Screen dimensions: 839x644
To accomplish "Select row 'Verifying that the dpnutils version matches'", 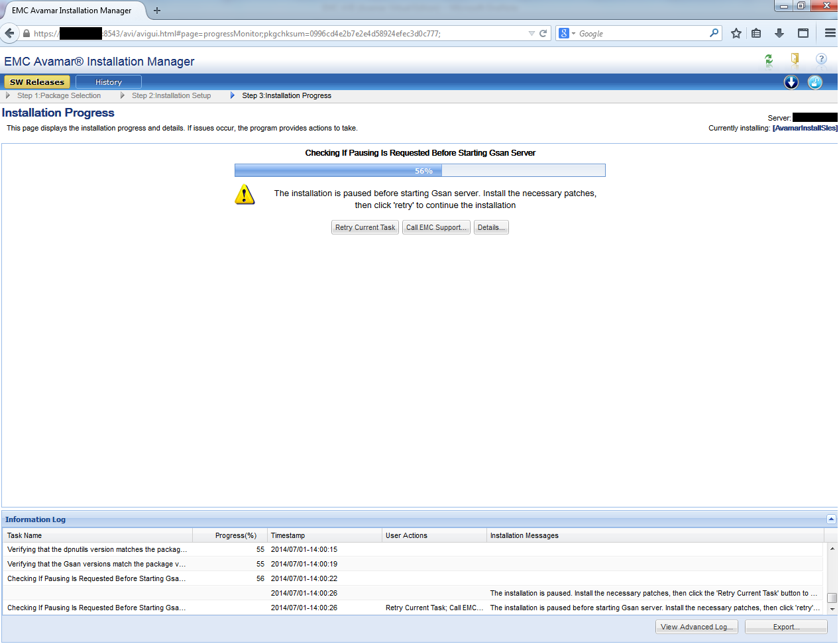I will click(x=413, y=549).
